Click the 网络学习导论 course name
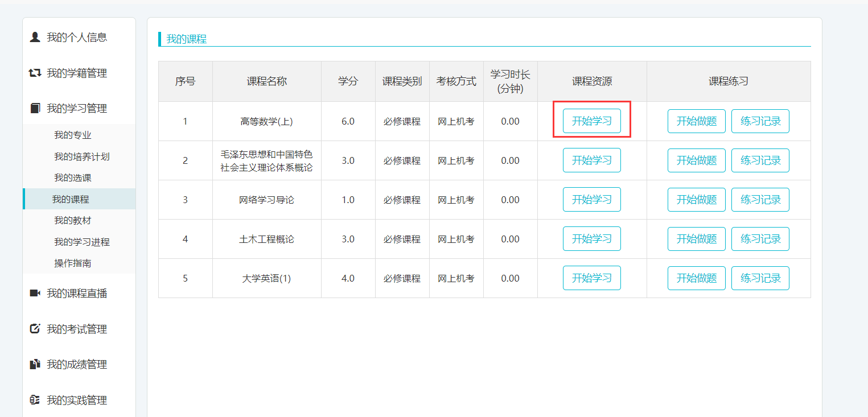 coord(266,200)
